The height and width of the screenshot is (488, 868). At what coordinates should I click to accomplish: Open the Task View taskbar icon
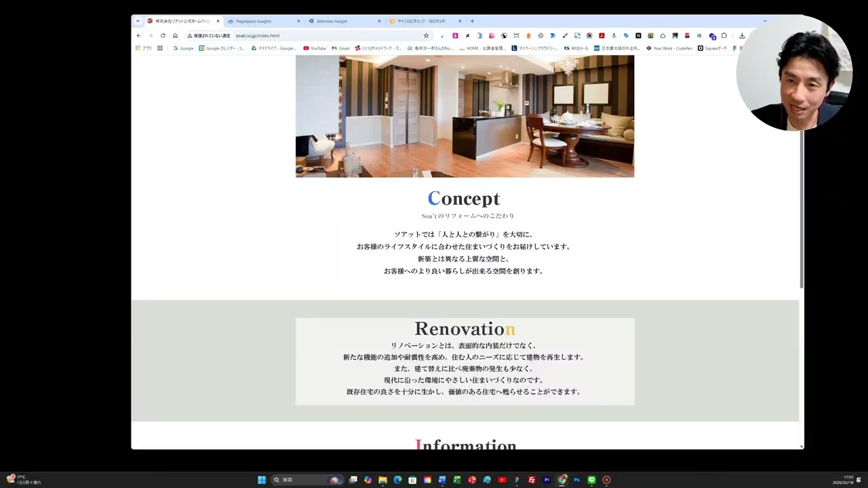[x=353, y=480]
